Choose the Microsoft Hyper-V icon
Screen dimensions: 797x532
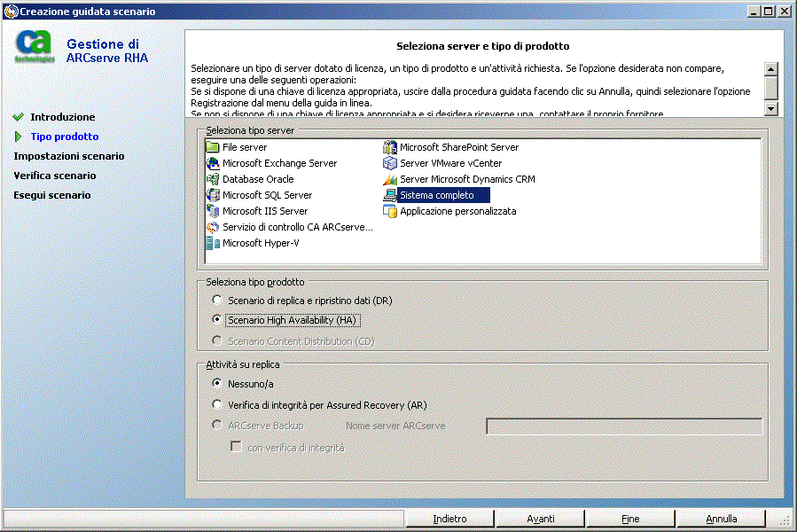click(x=212, y=243)
